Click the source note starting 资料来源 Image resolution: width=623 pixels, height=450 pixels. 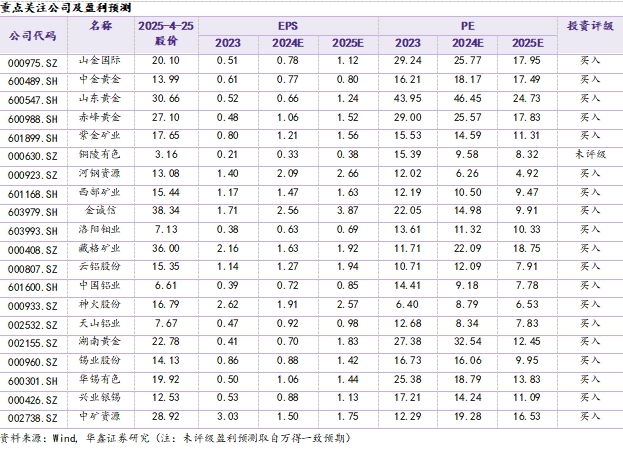(175, 438)
